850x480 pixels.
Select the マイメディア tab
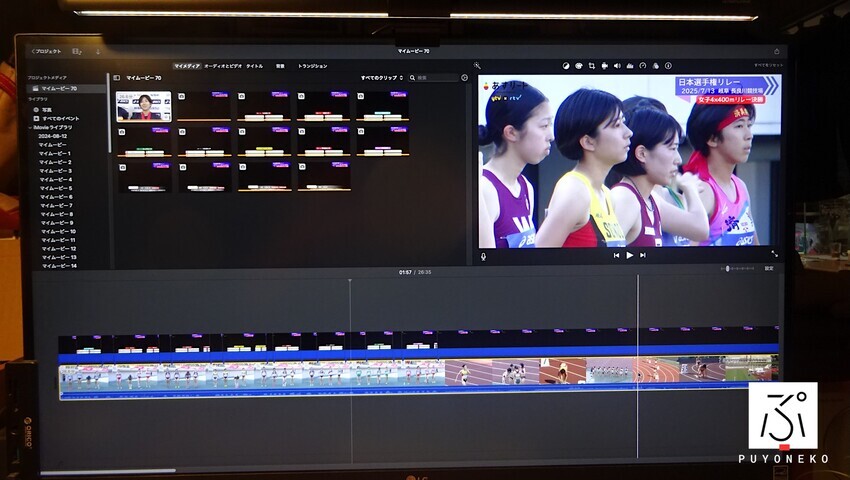tap(187, 66)
